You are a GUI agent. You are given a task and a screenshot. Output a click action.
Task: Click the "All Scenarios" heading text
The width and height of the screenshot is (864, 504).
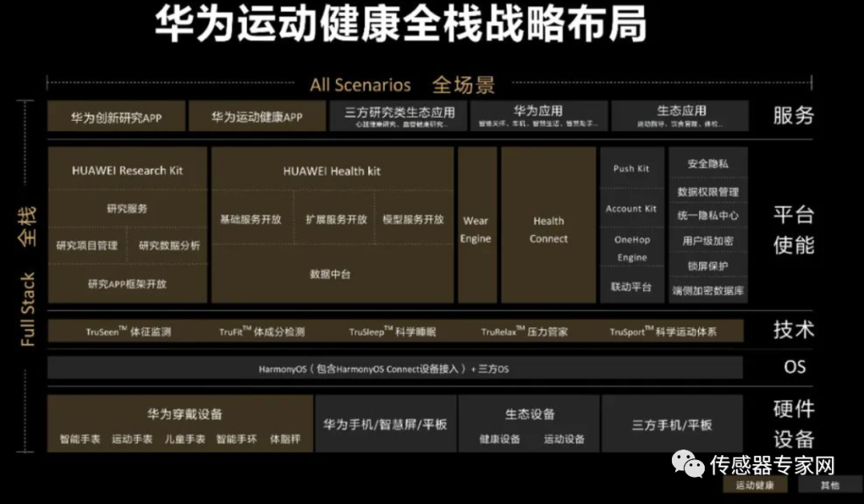(360, 85)
